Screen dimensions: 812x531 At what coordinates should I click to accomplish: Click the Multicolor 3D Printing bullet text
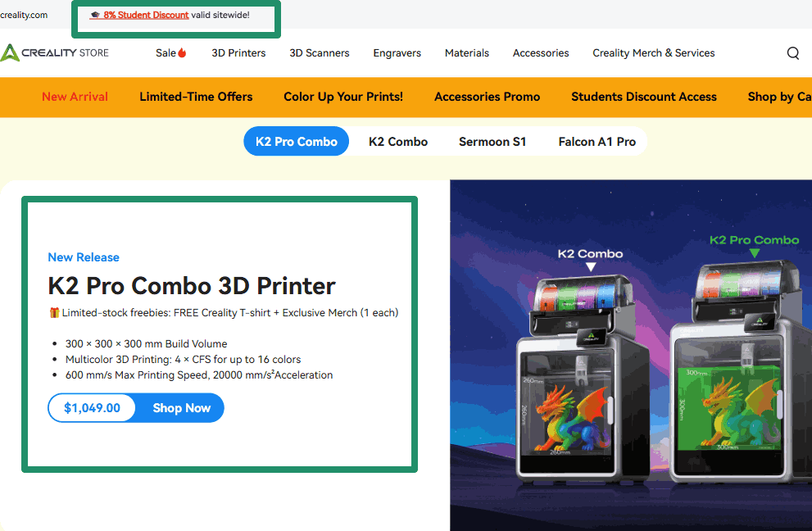pyautogui.click(x=183, y=360)
